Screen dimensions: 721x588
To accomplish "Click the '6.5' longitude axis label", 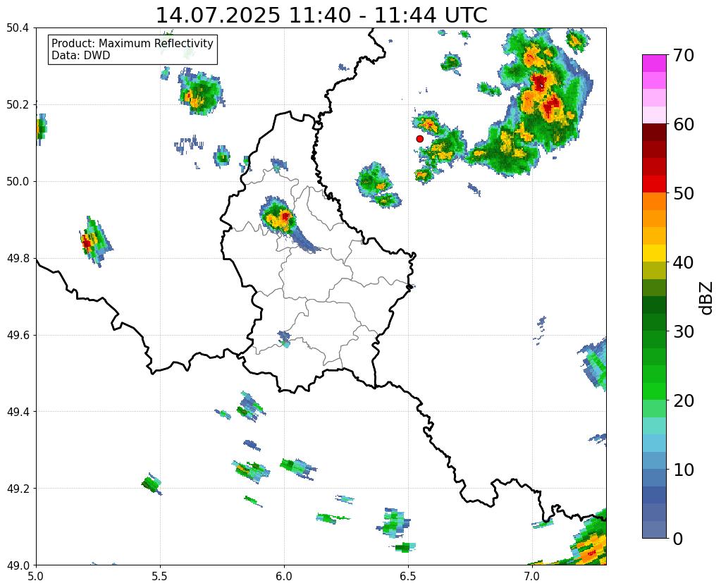I will pyautogui.click(x=408, y=577).
